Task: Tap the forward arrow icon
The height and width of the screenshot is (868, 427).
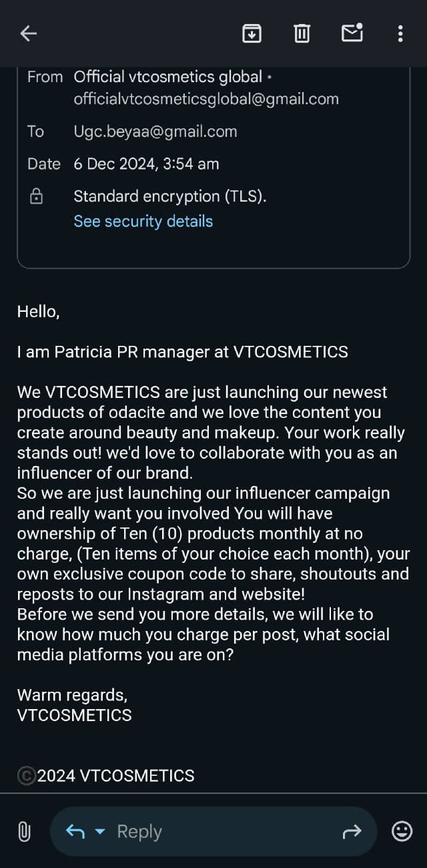Action: coord(352,831)
